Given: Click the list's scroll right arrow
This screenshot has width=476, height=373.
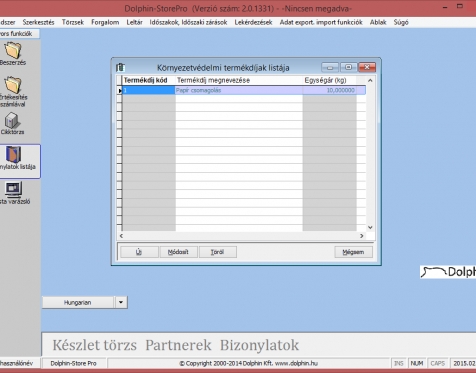Looking at the screenshot, I should (x=362, y=236).
